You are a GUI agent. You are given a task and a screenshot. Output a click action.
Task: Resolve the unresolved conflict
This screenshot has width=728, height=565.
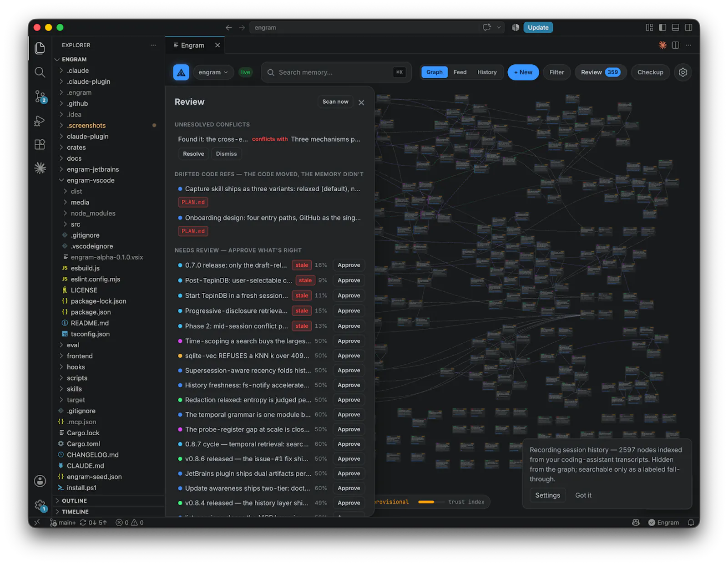[193, 154]
